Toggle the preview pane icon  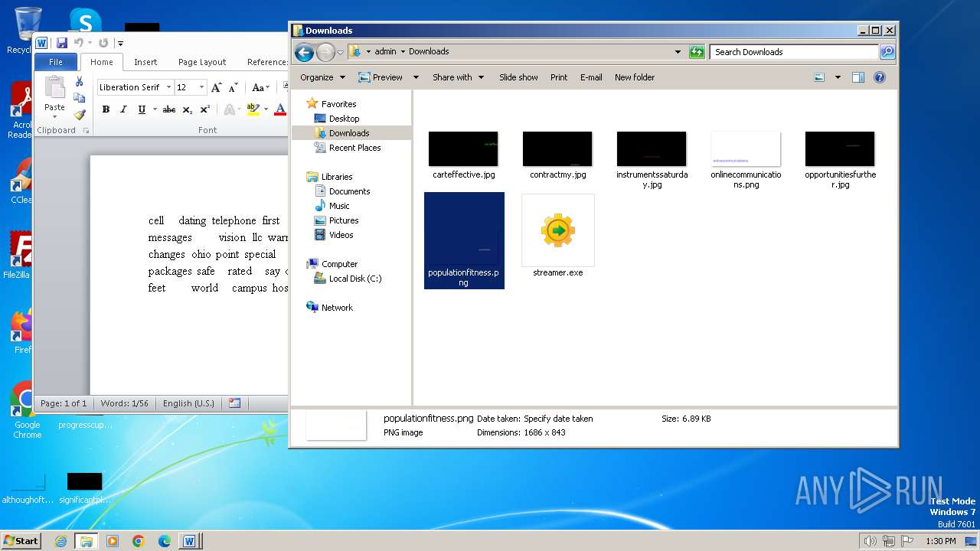(x=858, y=77)
